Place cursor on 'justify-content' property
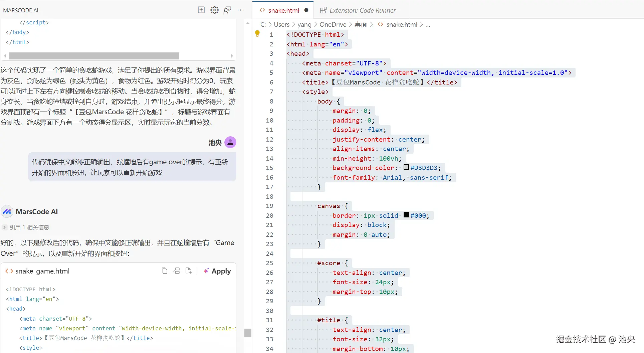 click(361, 139)
